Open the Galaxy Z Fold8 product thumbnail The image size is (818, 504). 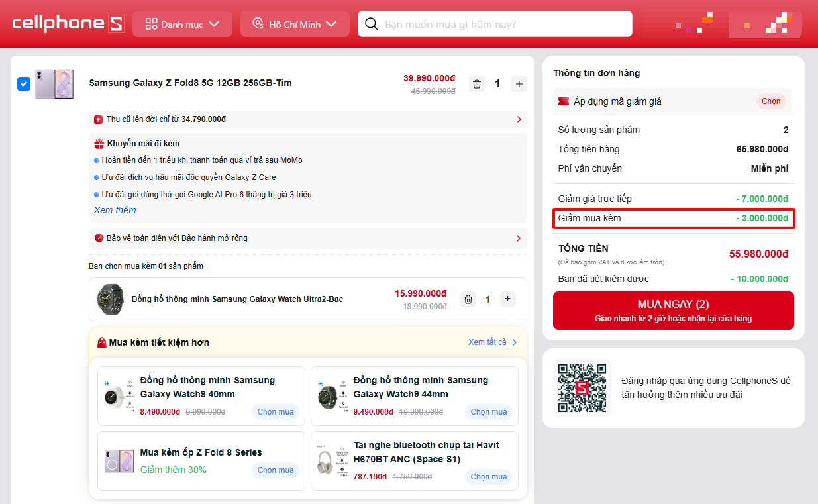click(x=54, y=83)
